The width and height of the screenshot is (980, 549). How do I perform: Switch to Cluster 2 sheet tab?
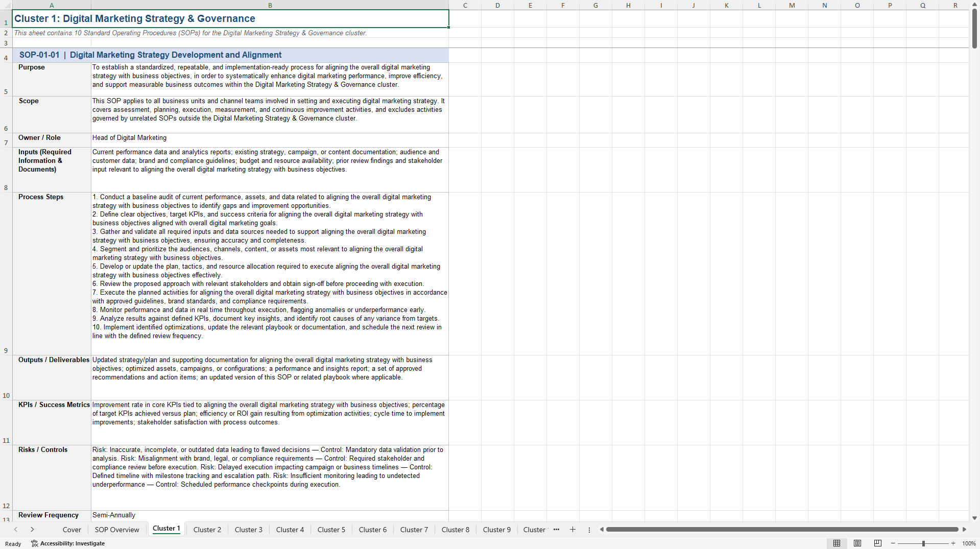(207, 530)
